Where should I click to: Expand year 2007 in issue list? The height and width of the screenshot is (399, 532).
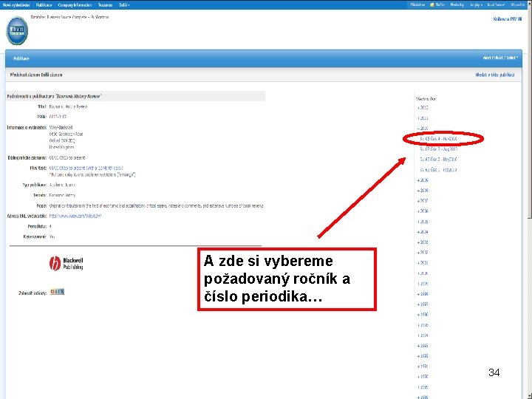coord(423,201)
